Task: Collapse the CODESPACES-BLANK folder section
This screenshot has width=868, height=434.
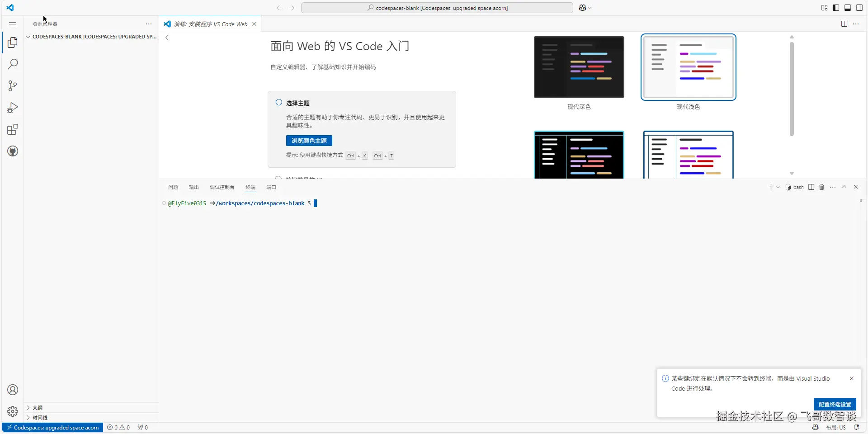Action: click(91, 37)
